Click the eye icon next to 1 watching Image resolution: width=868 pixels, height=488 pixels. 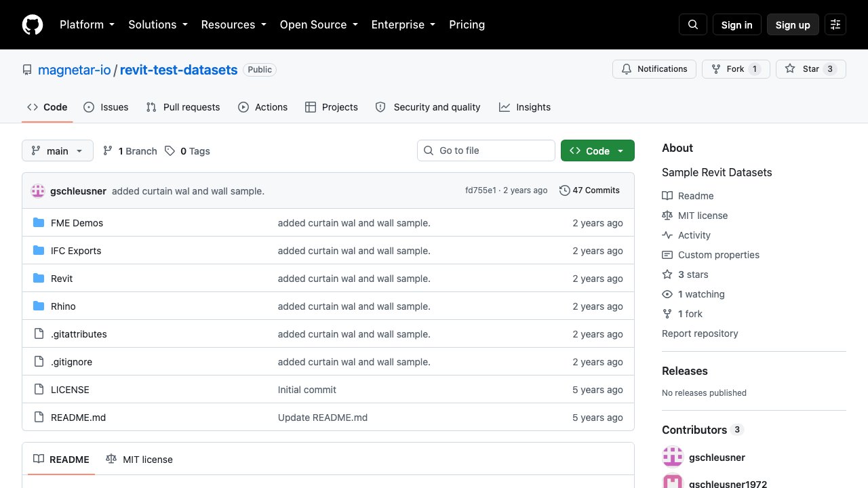[x=667, y=294]
